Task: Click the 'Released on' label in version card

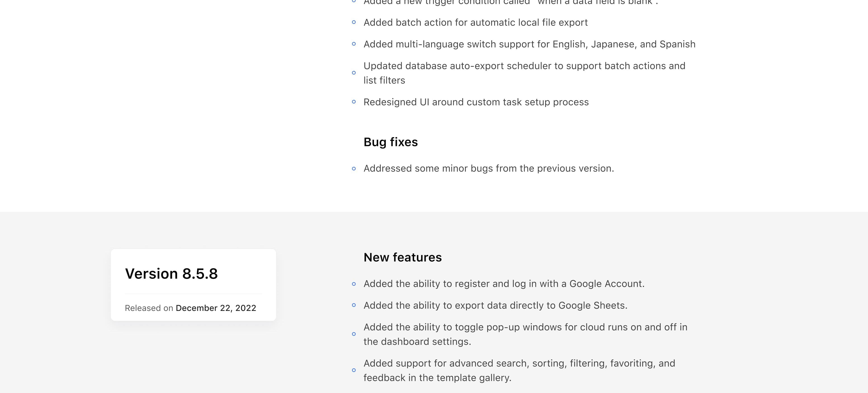Action: coord(149,308)
